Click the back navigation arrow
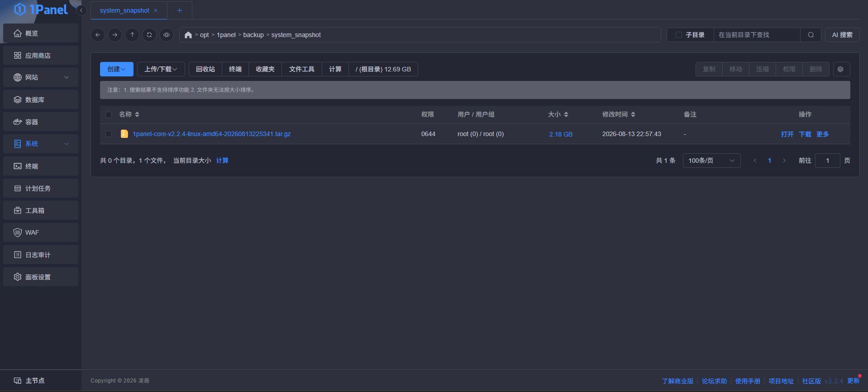The height and width of the screenshot is (392, 868). pyautogui.click(x=98, y=35)
